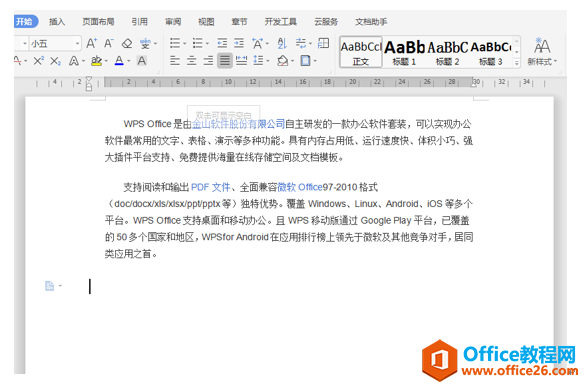Expand the bullet list style dropdown arrow
Image resolution: width=585 pixels, height=388 pixels.
click(185, 44)
